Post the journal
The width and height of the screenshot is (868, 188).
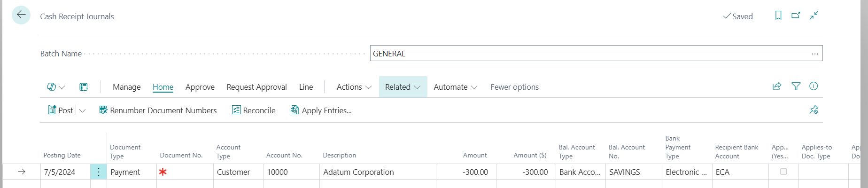[x=61, y=110]
